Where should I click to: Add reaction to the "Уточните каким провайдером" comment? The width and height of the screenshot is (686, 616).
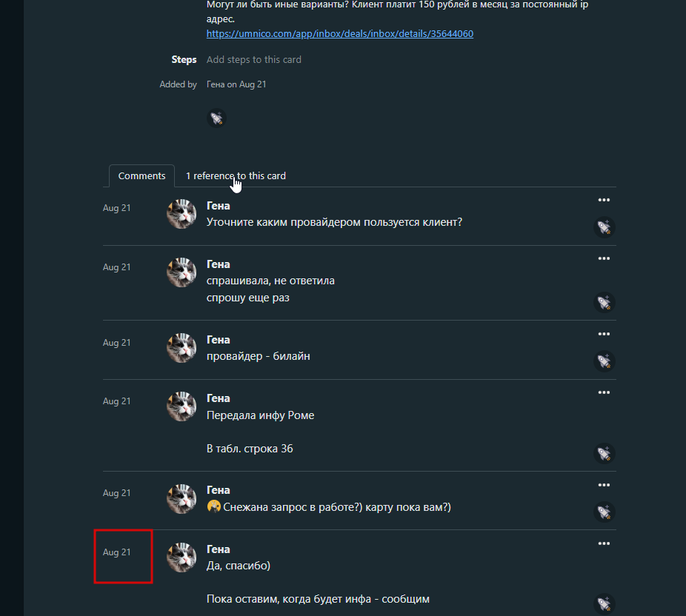tap(605, 228)
